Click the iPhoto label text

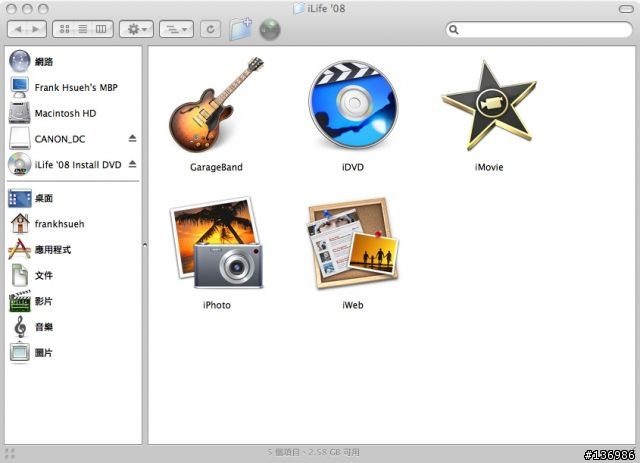(217, 305)
